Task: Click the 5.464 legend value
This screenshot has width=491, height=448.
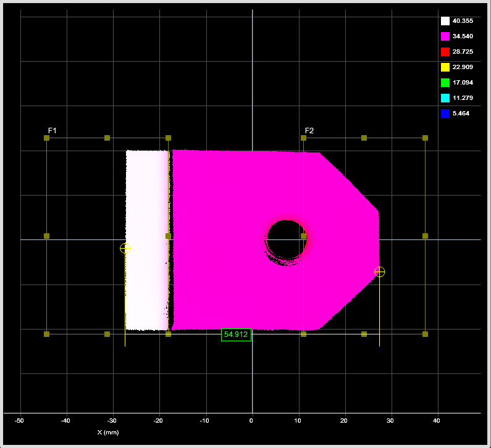Action: (x=461, y=114)
